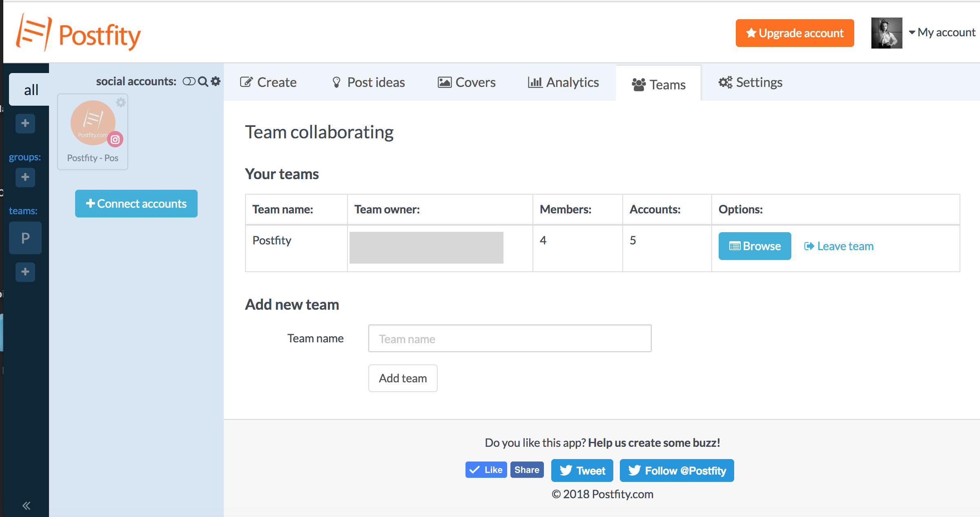980x517 pixels.
Task: Select the 'all' accounts tab
Action: click(x=29, y=89)
